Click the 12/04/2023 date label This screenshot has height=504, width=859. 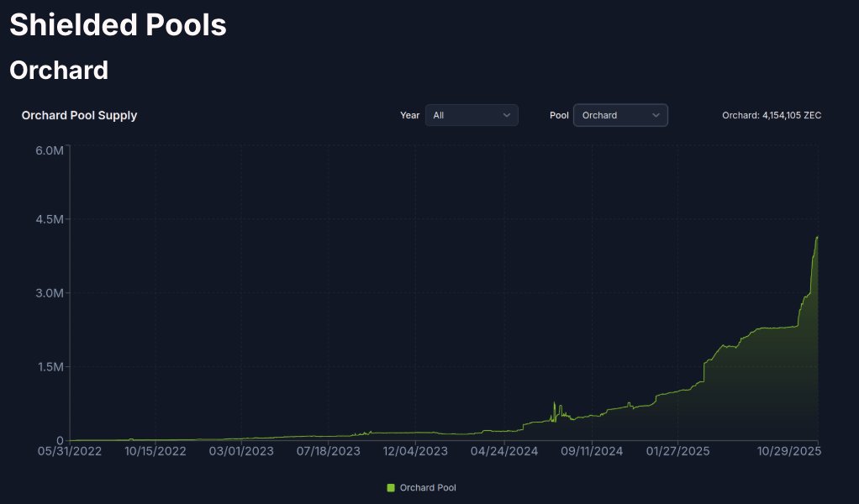click(415, 451)
